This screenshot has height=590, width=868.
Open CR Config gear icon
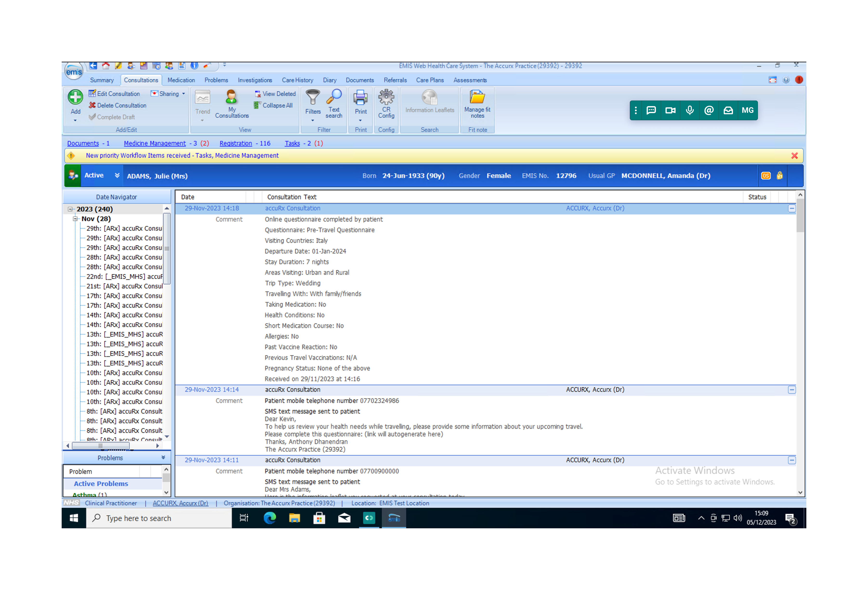tap(386, 97)
